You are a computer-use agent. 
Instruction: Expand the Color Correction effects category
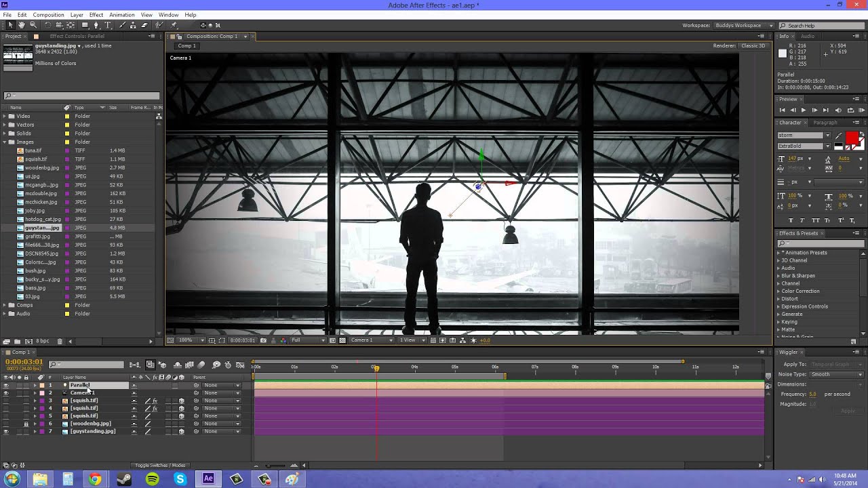(x=778, y=291)
